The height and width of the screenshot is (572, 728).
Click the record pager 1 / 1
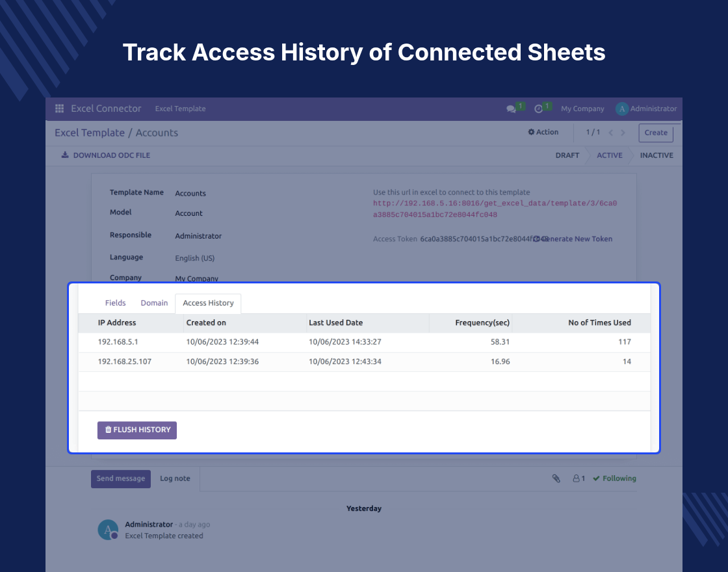tap(593, 133)
